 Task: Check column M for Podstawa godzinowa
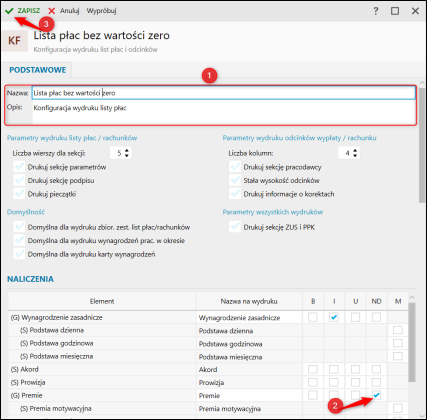coord(398,343)
